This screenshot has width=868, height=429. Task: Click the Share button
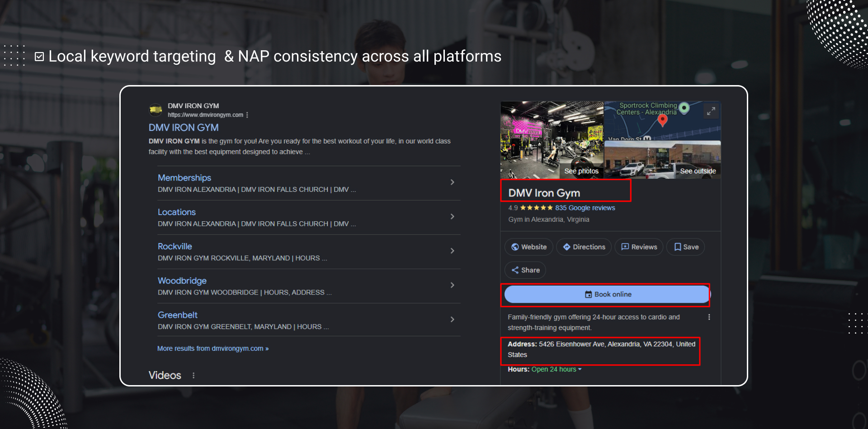[x=525, y=270]
